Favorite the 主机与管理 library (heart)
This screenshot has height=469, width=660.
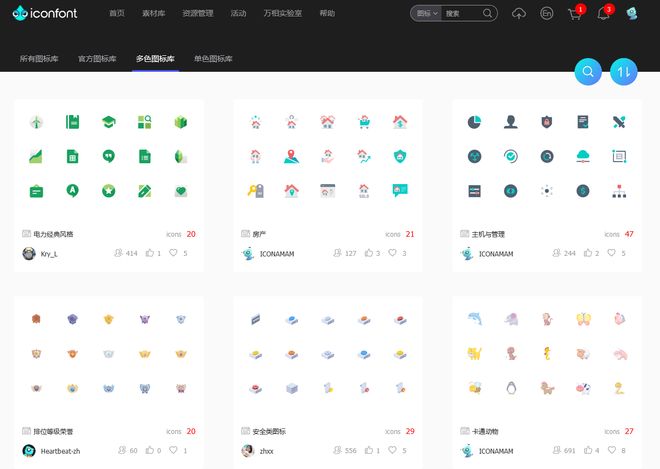coord(611,253)
